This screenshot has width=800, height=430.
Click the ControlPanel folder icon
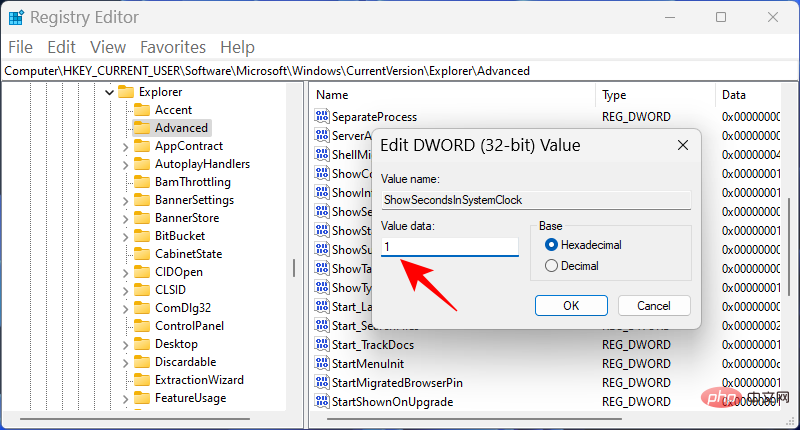(x=141, y=326)
